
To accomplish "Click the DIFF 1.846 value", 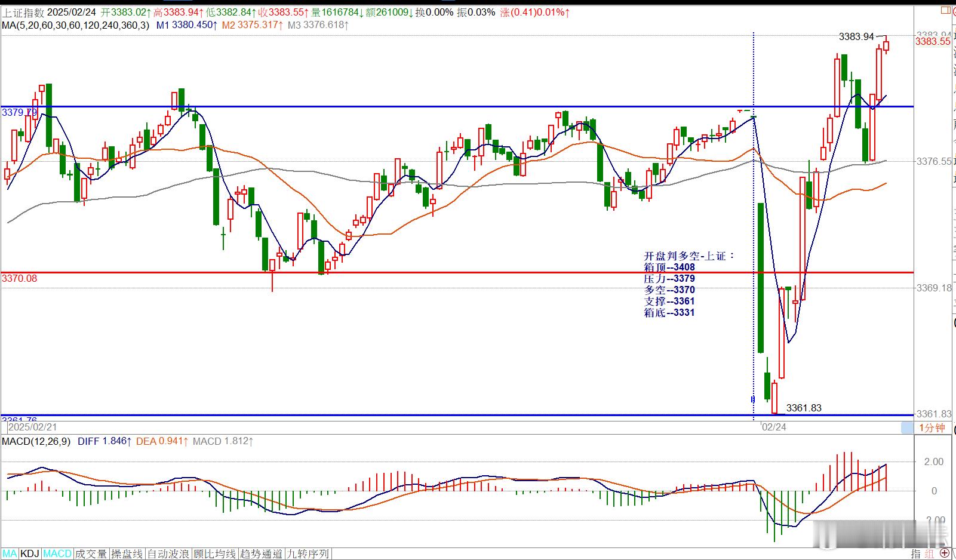I will pyautogui.click(x=105, y=441).
